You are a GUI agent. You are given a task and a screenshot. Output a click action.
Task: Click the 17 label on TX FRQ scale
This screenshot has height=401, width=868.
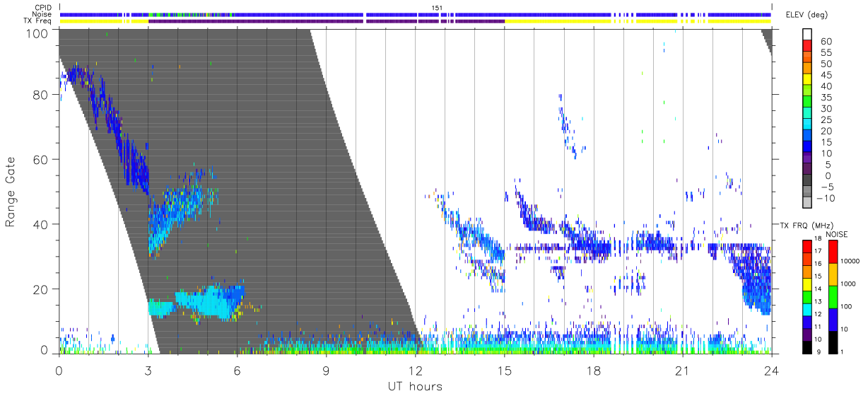pos(817,252)
